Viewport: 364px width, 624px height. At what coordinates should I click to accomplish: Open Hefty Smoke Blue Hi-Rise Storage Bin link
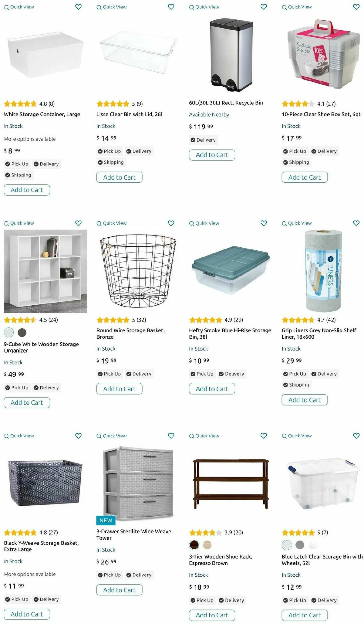pyautogui.click(x=230, y=334)
